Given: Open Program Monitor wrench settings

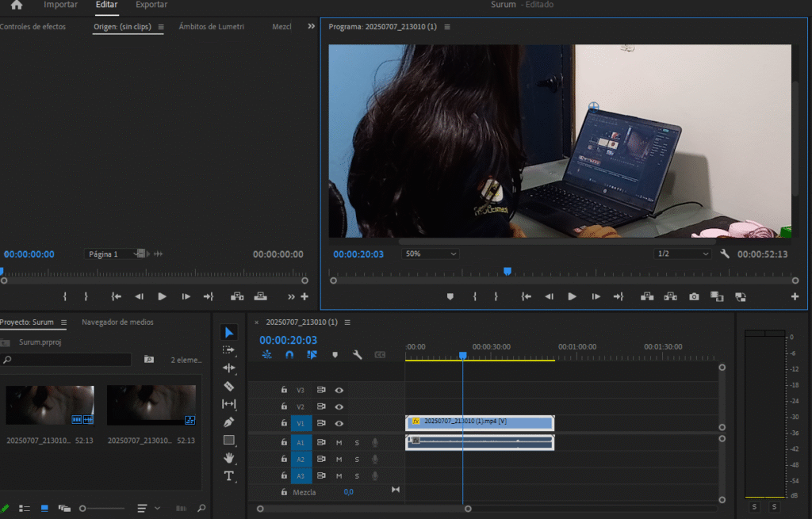Looking at the screenshot, I should [x=724, y=254].
